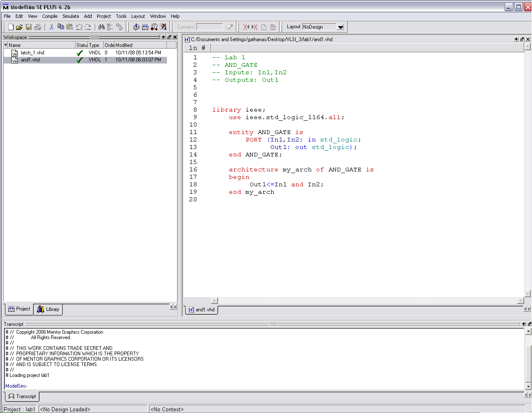Click the Contains search input field
Screen dimensions: 532x413
[210, 27]
